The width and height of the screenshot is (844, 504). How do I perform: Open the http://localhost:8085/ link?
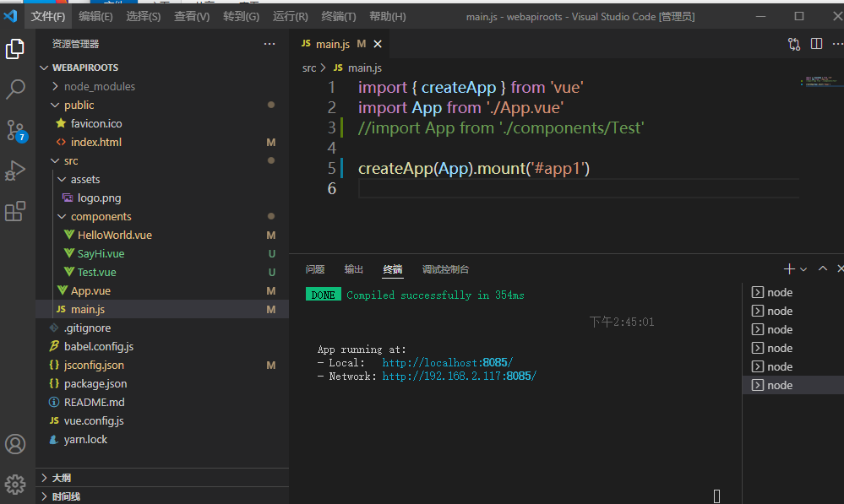[447, 362]
